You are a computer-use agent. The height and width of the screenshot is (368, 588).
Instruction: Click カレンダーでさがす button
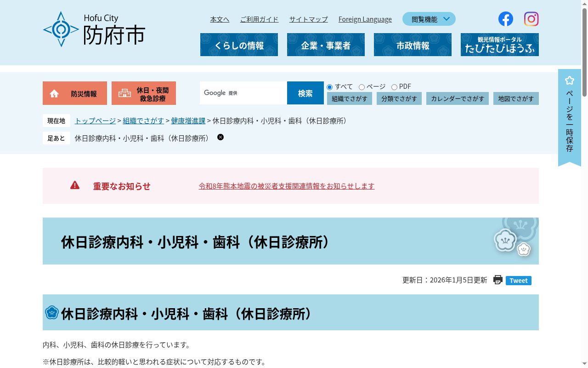pyautogui.click(x=458, y=98)
